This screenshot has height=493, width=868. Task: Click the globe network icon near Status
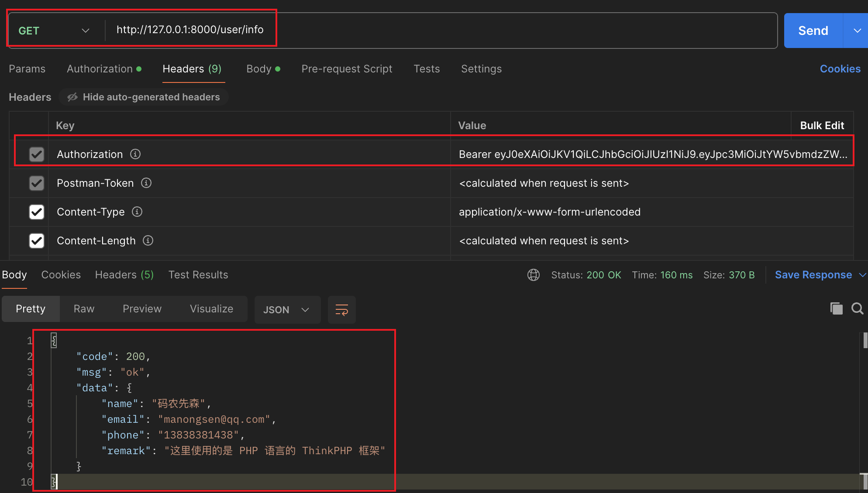click(534, 275)
